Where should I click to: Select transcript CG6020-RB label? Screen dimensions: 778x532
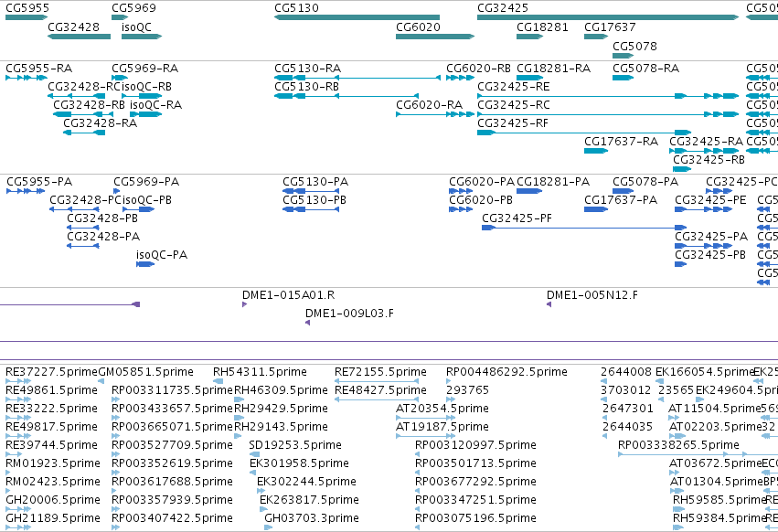pyautogui.click(x=478, y=68)
